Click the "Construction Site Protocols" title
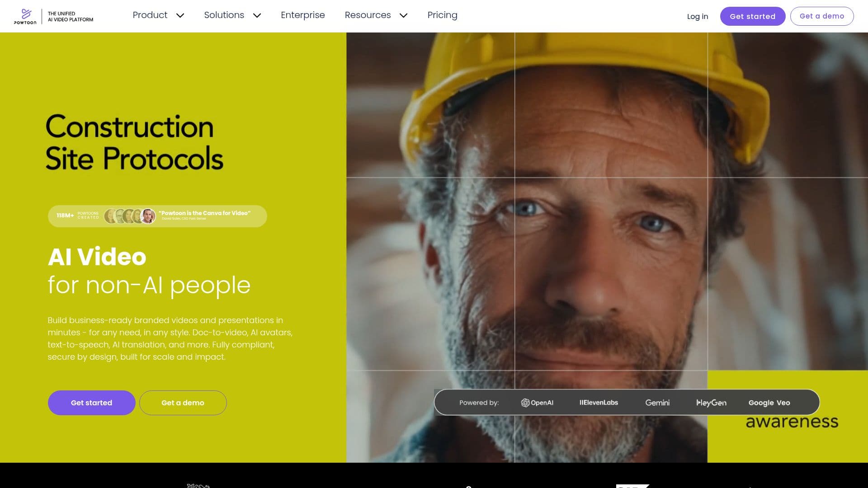This screenshot has width=868, height=488. coord(134,142)
